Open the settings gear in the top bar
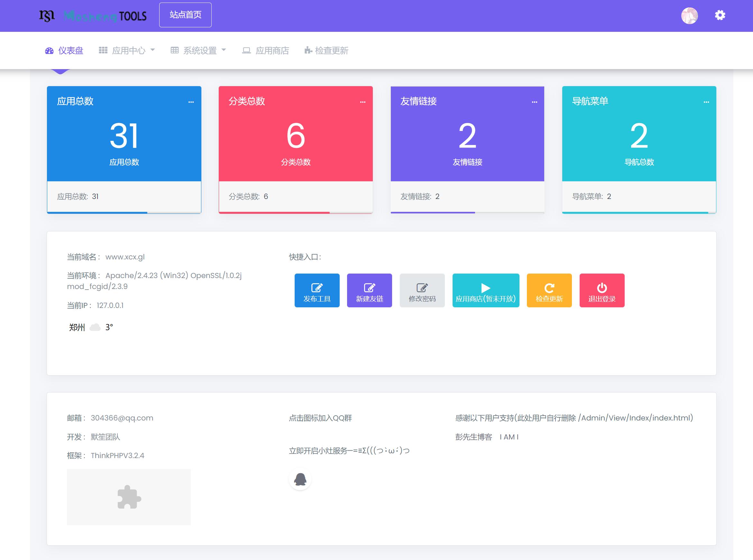Screen dimensions: 753x560 (x=721, y=15)
